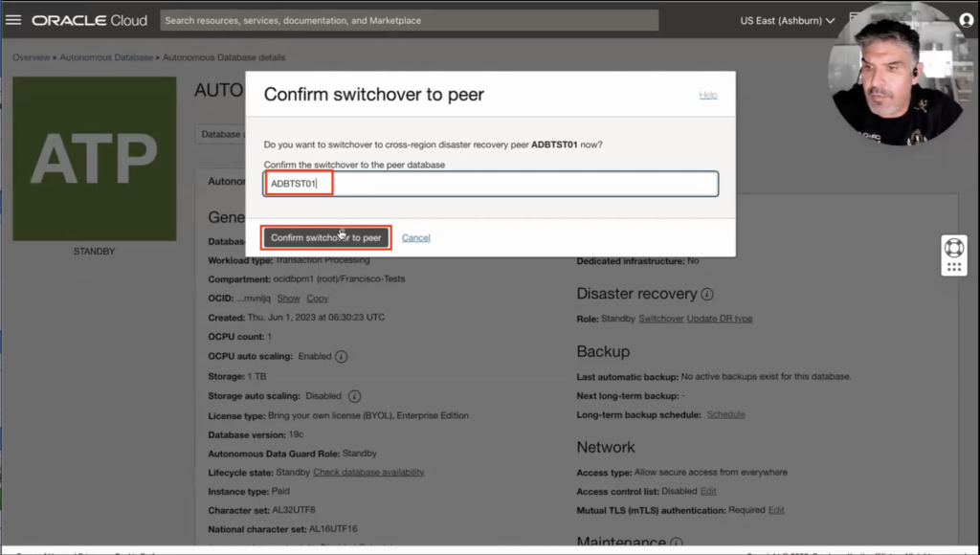
Task: Cancel the switchover dialog
Action: pyautogui.click(x=415, y=237)
